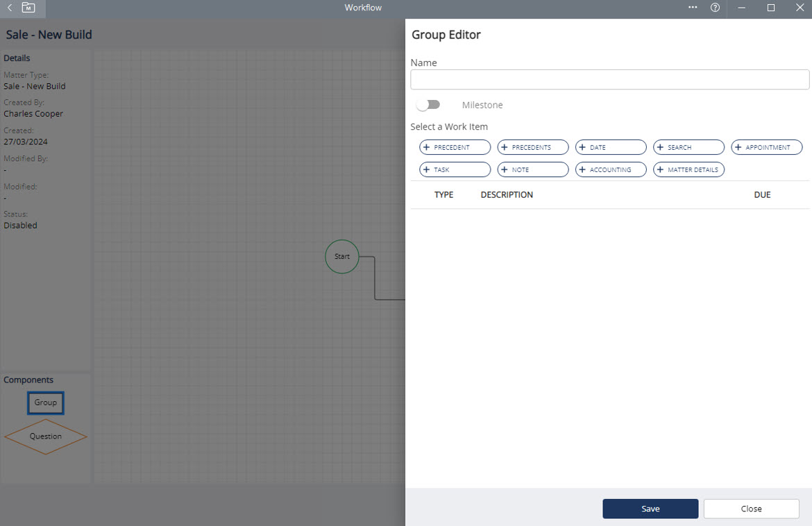Click the Start node on canvas
The width and height of the screenshot is (812, 526).
pyautogui.click(x=342, y=257)
